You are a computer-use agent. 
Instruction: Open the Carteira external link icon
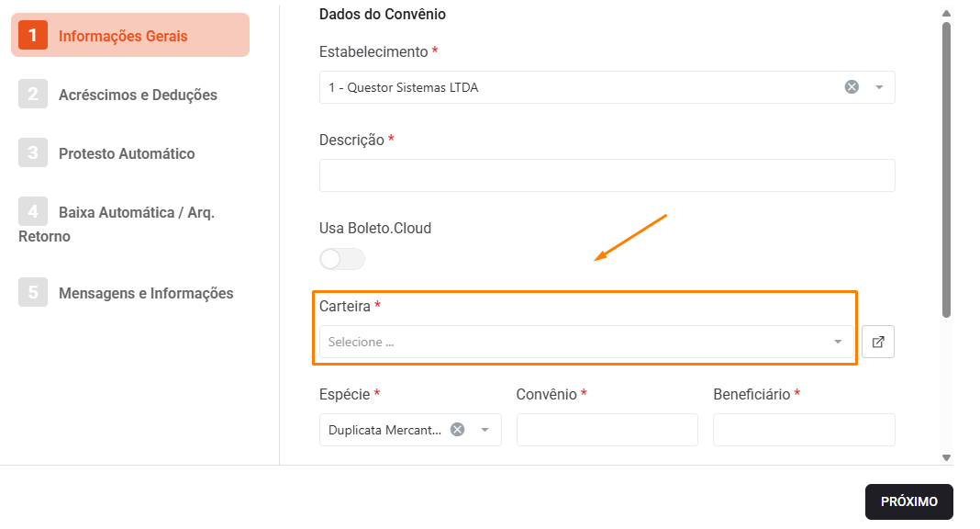tap(878, 342)
